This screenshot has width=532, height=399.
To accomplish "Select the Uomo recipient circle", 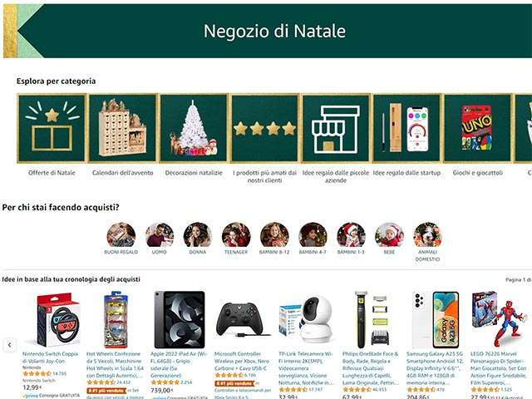I will [x=160, y=234].
